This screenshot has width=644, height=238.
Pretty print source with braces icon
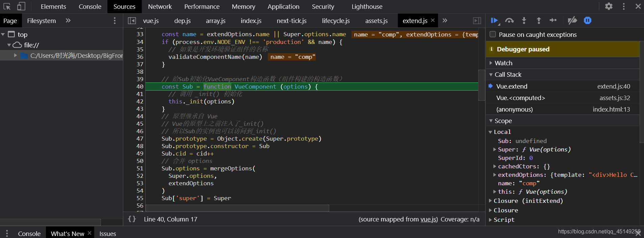click(x=132, y=219)
